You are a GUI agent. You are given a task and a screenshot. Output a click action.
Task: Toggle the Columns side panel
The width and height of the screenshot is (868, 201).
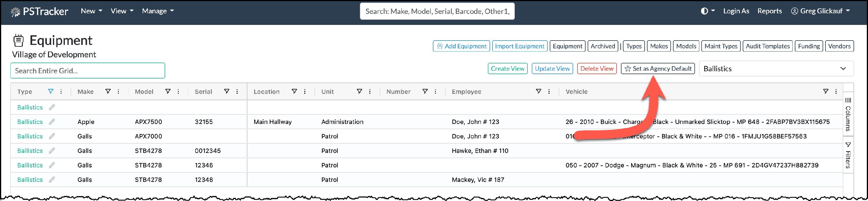[848, 115]
